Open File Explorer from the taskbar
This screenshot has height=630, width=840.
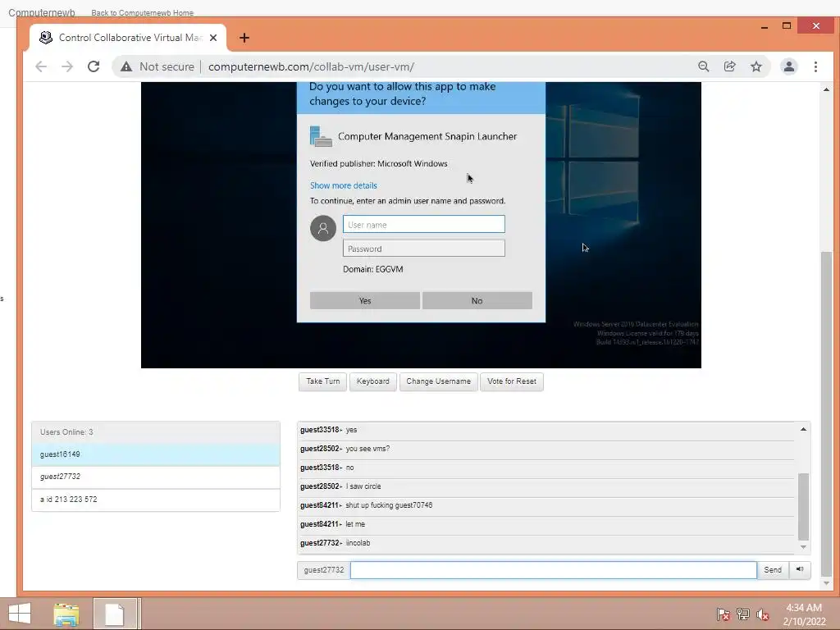pyautogui.click(x=66, y=614)
